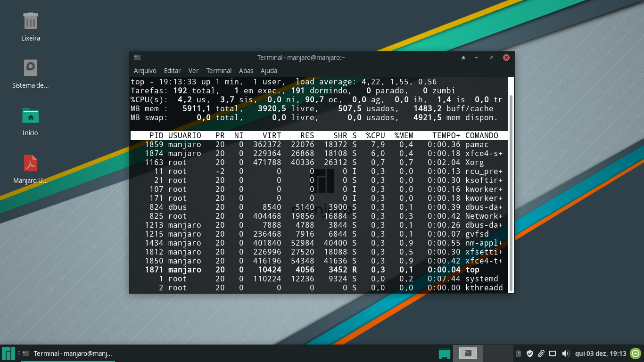Click the kthreadd command text

(x=484, y=288)
